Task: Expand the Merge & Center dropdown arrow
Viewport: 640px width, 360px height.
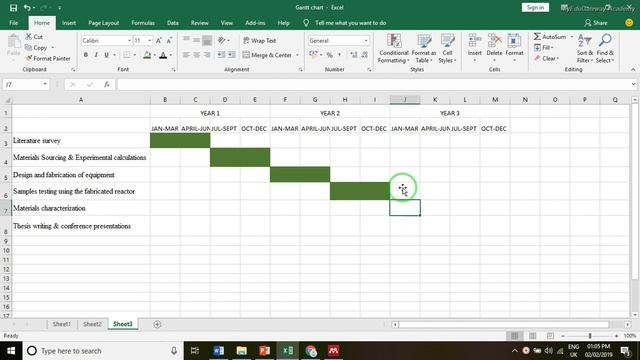Action: 297,55
